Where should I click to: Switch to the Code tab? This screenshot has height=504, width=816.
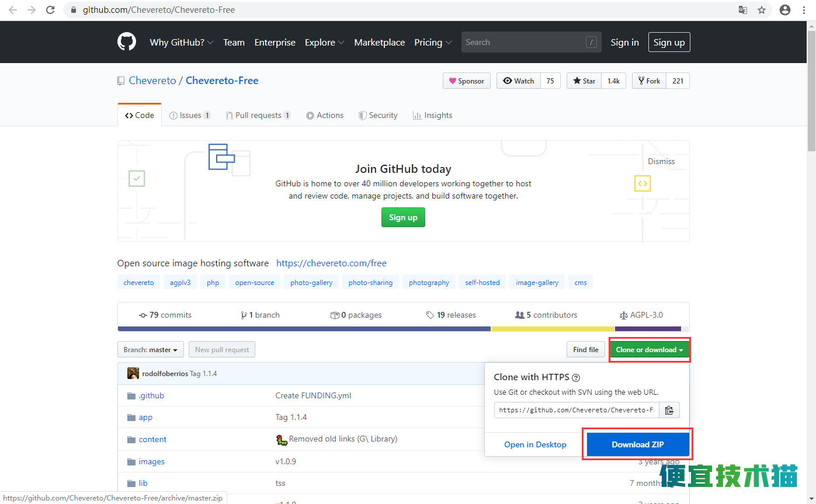140,115
